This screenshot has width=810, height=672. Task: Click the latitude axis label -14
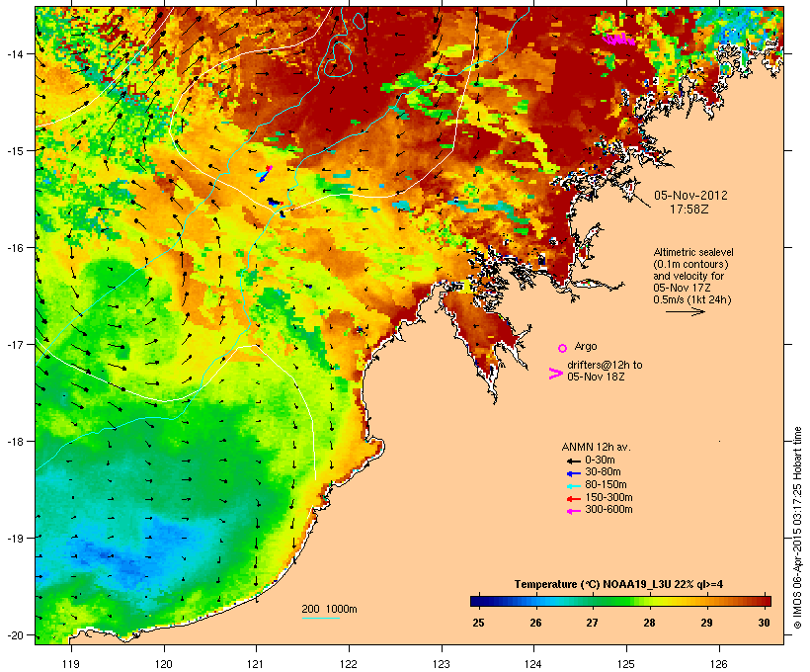click(x=14, y=53)
